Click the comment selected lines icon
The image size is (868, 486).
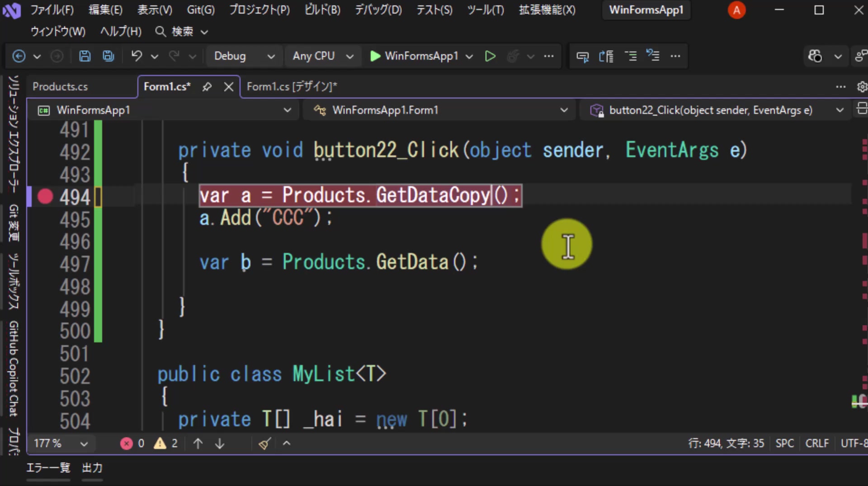pos(630,56)
